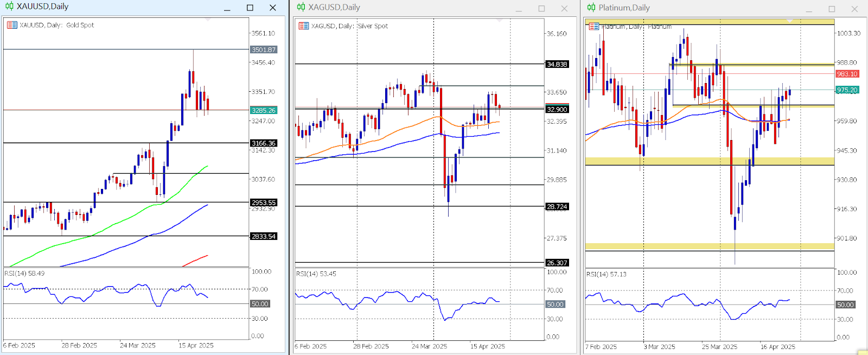Click '25 Mar 2025' date on the Platinum axis
This screenshot has height=355, width=868.
coord(720,347)
